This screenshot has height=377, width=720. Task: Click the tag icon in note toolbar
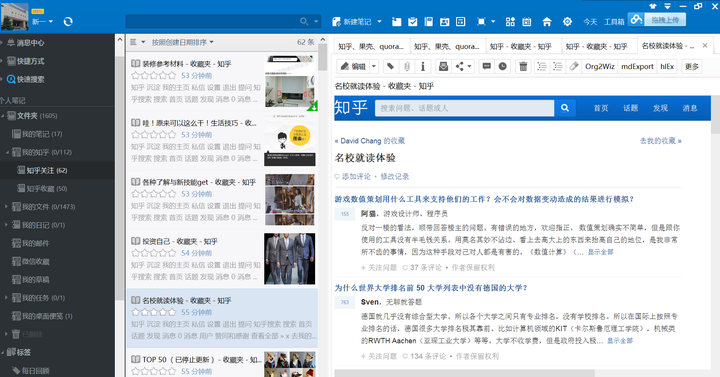point(390,67)
